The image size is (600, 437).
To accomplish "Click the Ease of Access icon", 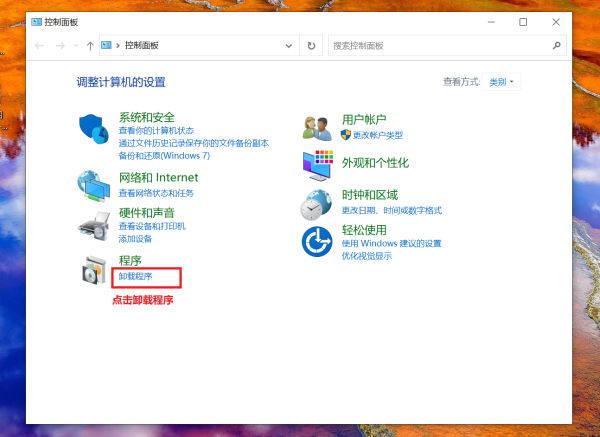I will [317, 241].
